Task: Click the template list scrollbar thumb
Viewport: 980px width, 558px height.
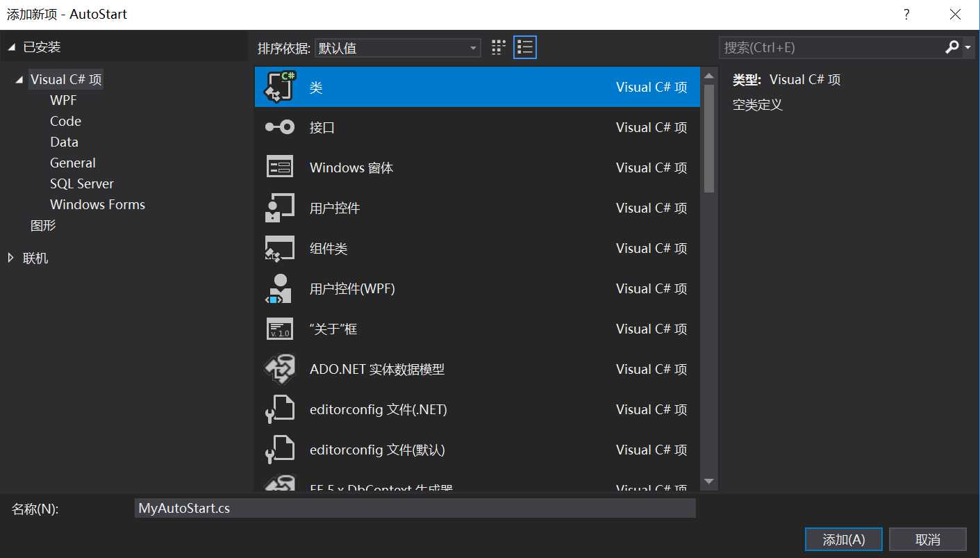Action: tap(709, 138)
